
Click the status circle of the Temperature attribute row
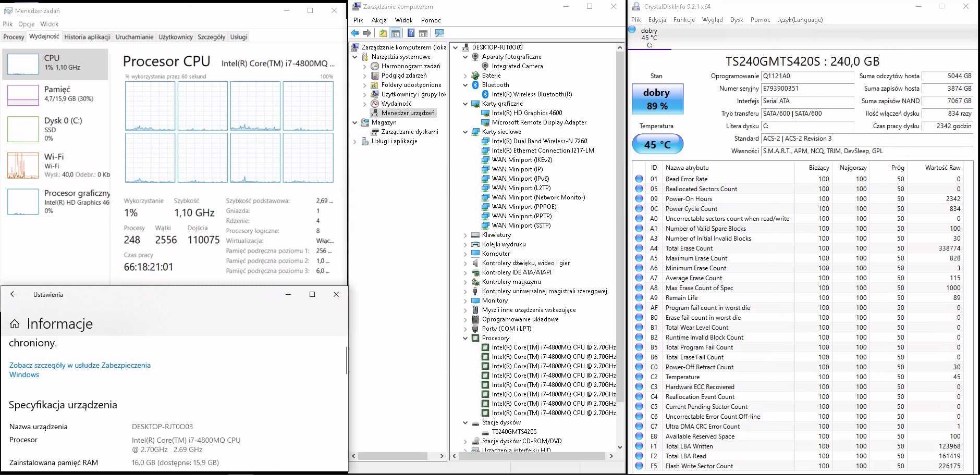point(639,377)
